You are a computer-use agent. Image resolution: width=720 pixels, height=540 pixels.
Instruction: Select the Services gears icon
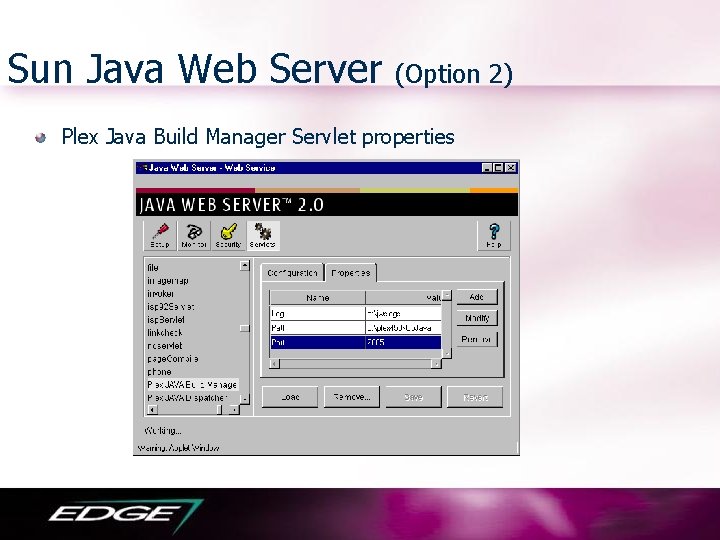click(x=263, y=236)
